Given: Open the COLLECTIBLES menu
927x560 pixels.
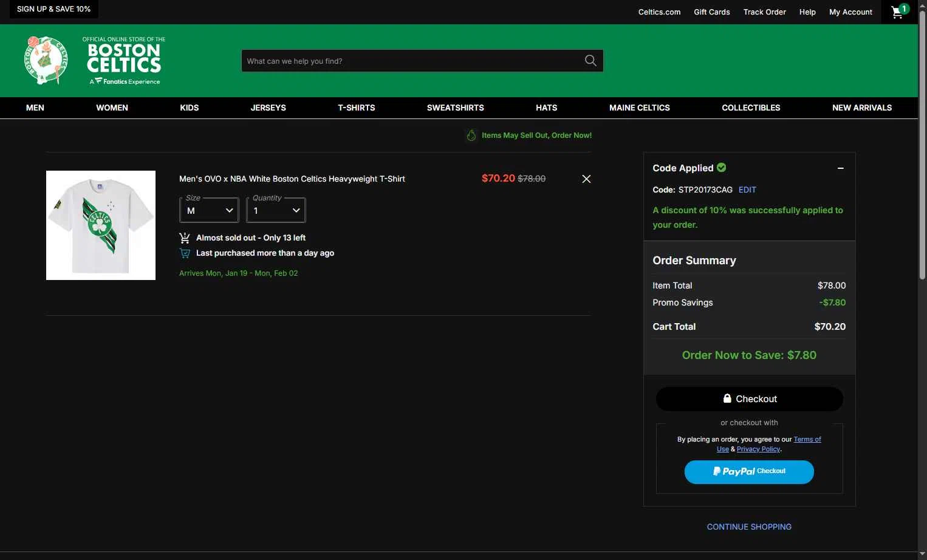Looking at the screenshot, I should pyautogui.click(x=751, y=108).
